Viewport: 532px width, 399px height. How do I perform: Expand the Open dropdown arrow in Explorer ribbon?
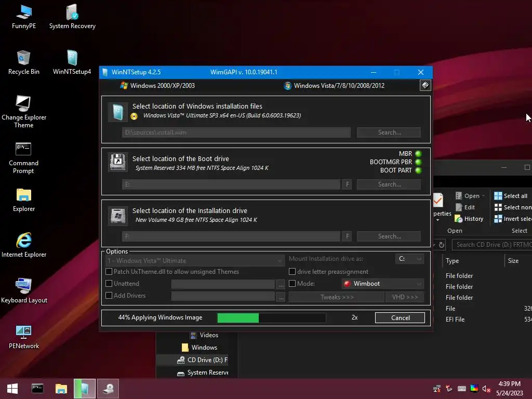click(x=484, y=196)
